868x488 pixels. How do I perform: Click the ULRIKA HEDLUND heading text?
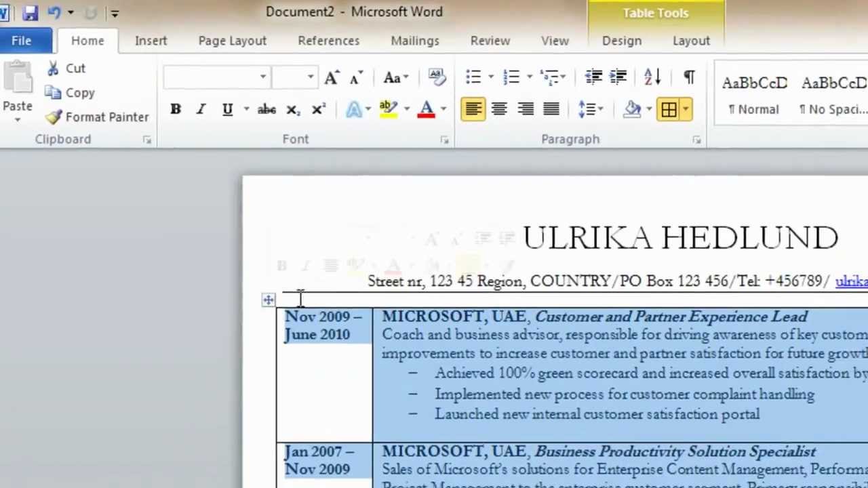680,238
